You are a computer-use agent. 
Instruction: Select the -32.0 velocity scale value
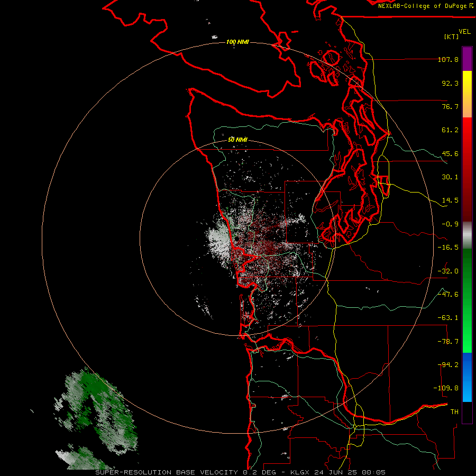coord(448,271)
